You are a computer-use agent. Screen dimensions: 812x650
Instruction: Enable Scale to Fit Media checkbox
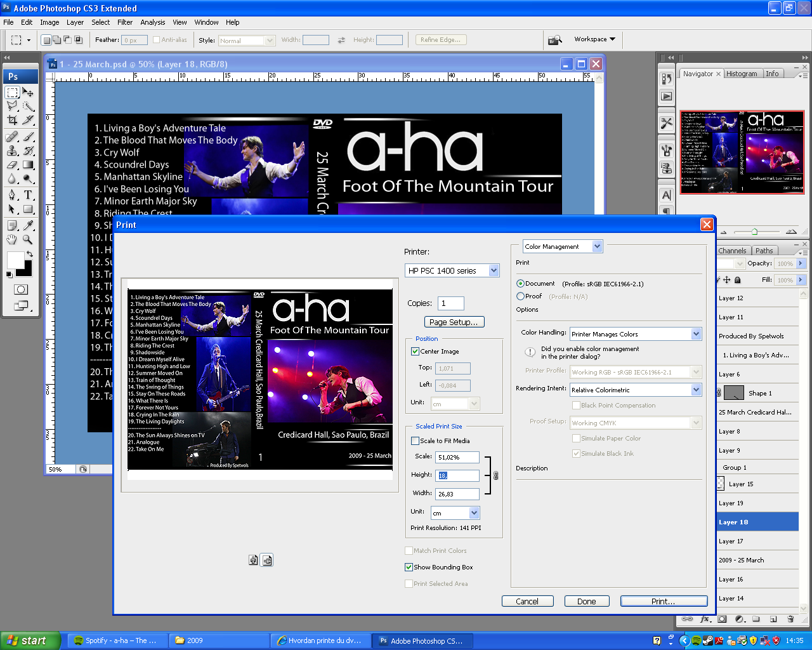(415, 441)
